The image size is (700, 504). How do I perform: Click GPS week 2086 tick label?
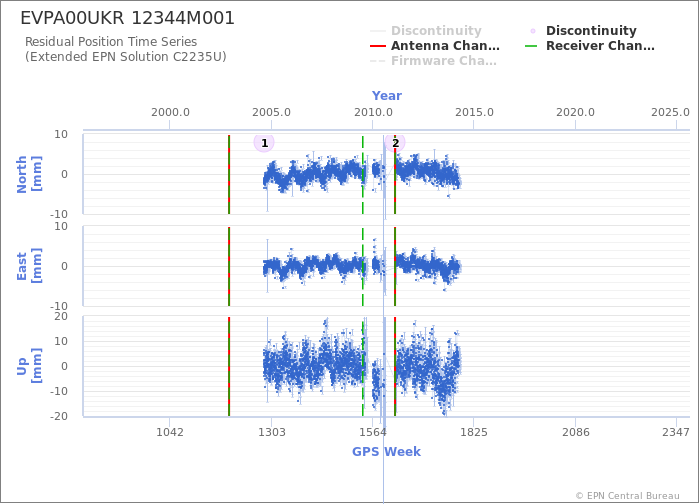click(575, 432)
